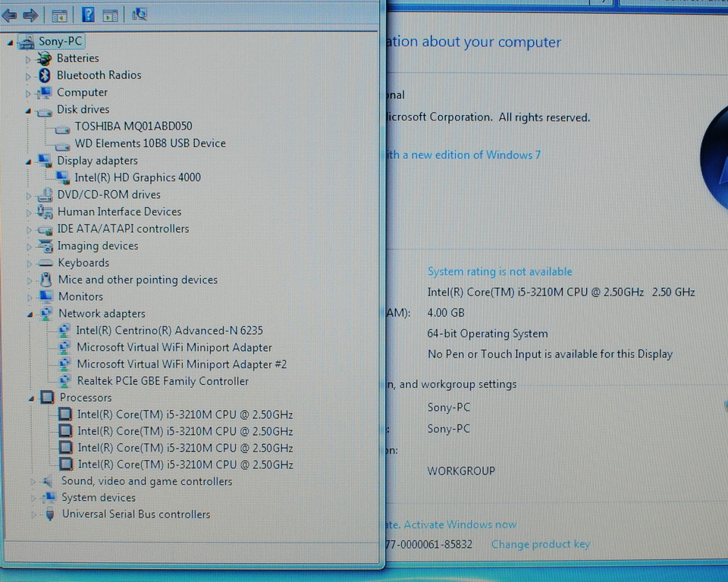Click the Monitors category icon
This screenshot has width=728, height=582.
pyautogui.click(x=46, y=296)
